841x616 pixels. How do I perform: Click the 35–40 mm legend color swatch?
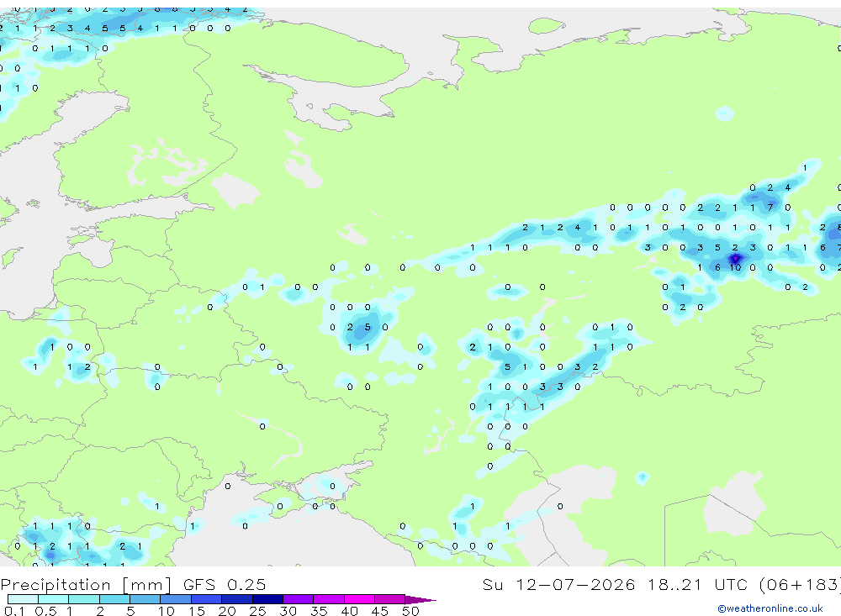[x=329, y=599]
